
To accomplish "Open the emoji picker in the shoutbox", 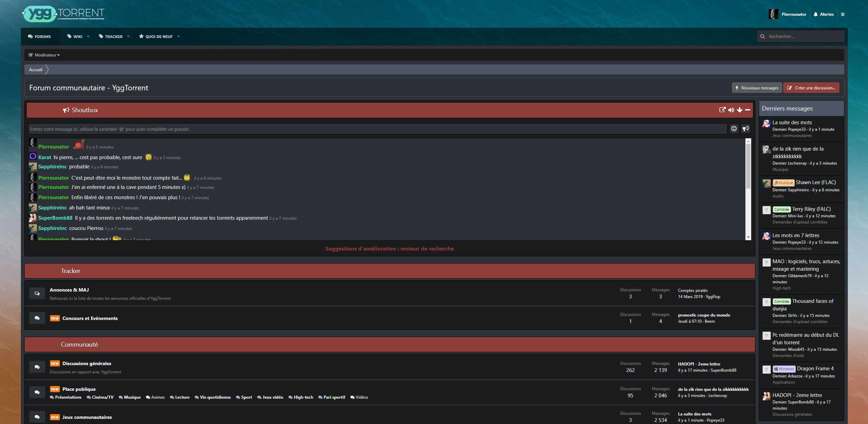I will coord(734,129).
